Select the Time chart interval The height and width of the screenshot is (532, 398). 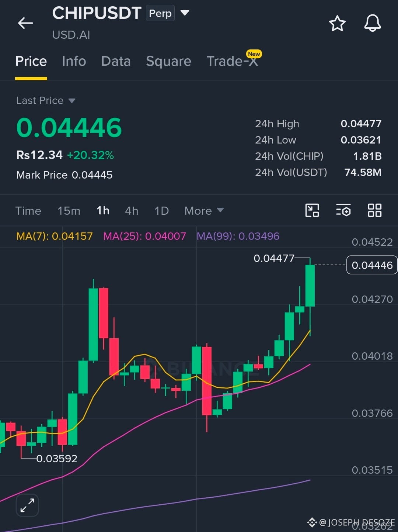28,211
